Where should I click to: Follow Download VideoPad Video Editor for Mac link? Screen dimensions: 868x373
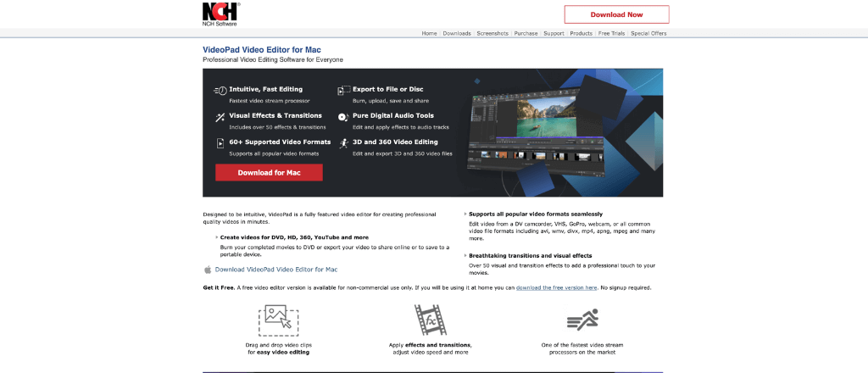(276, 270)
